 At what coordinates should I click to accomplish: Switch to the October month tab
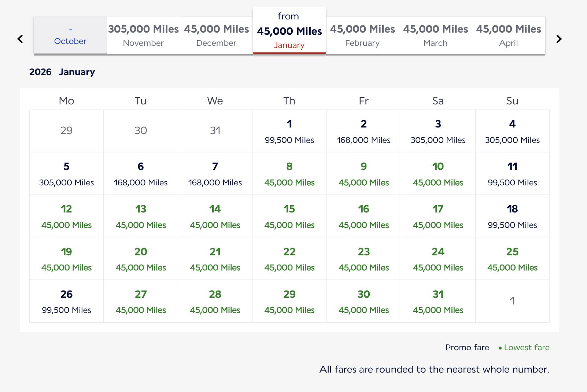pyautogui.click(x=70, y=35)
